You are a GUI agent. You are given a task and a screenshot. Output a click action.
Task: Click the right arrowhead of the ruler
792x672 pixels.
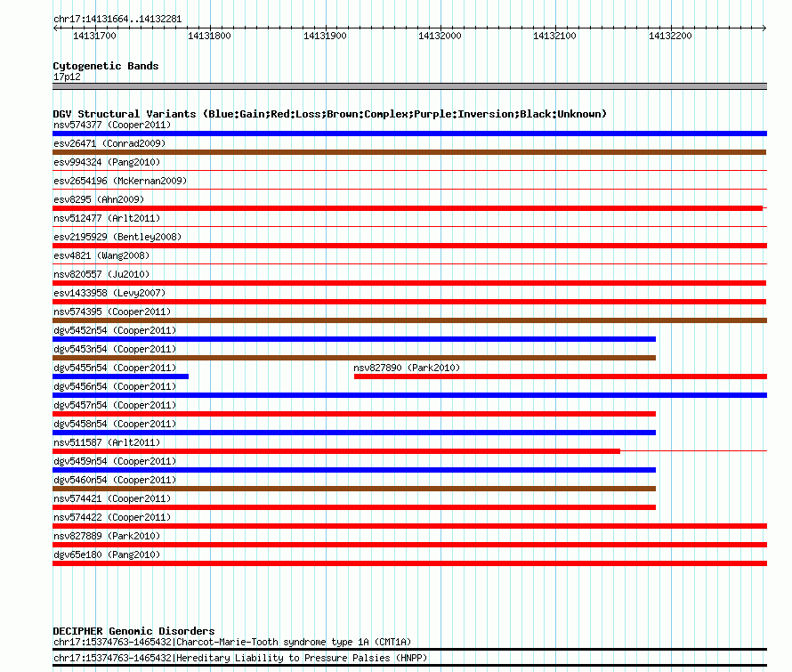[764, 28]
